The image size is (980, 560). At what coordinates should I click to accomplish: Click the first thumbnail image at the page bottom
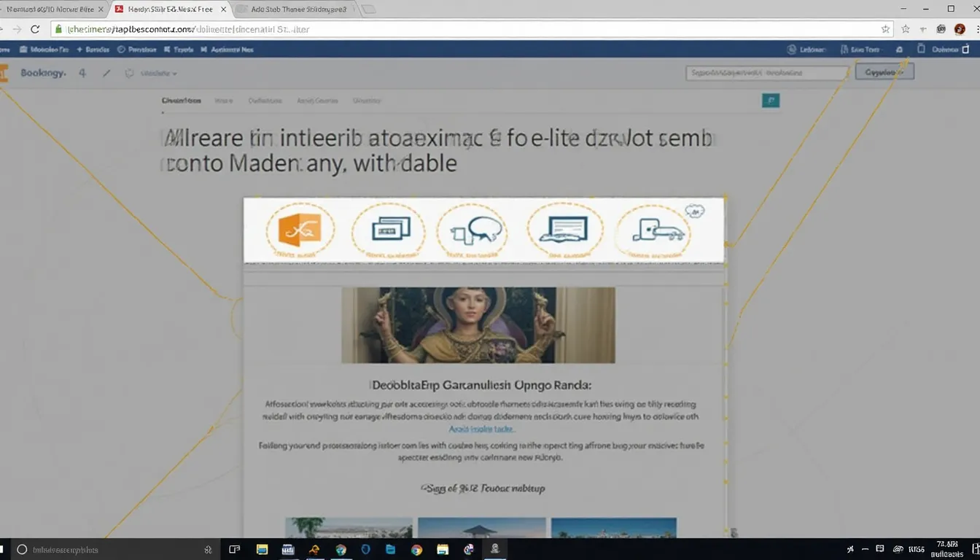coord(349,528)
